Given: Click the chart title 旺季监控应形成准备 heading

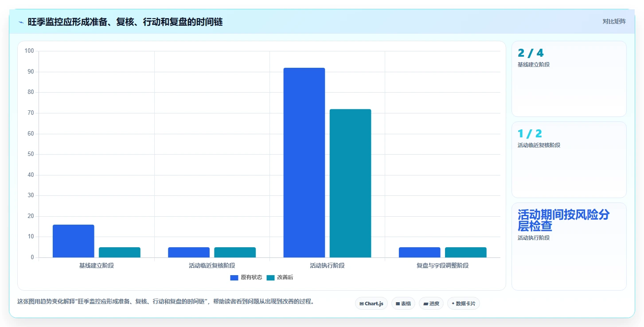Looking at the screenshot, I should click(125, 22).
